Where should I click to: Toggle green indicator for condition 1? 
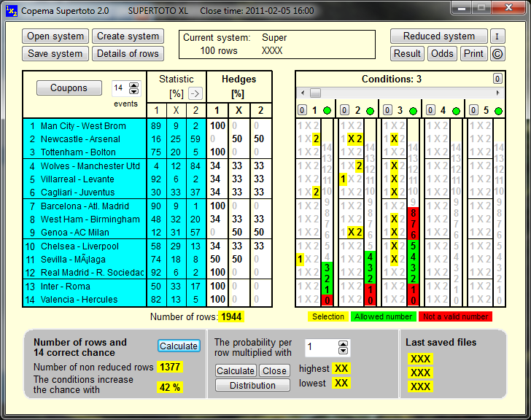(327, 111)
